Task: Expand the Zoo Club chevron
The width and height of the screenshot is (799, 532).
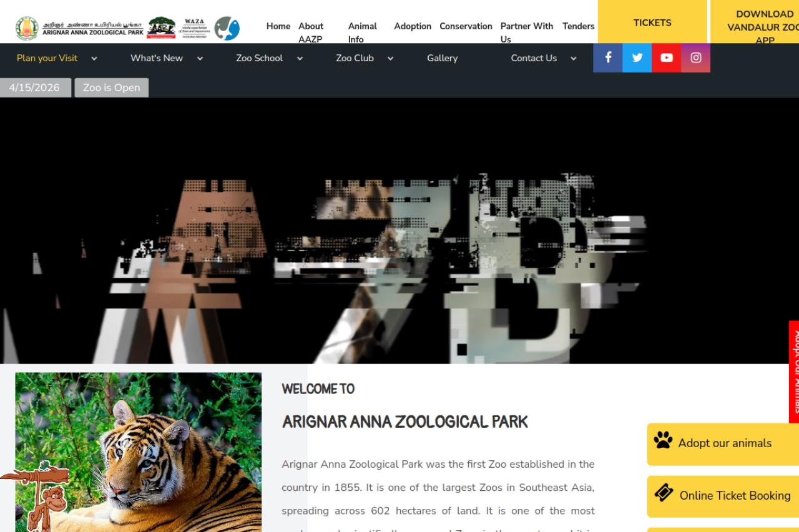Action: click(x=390, y=59)
